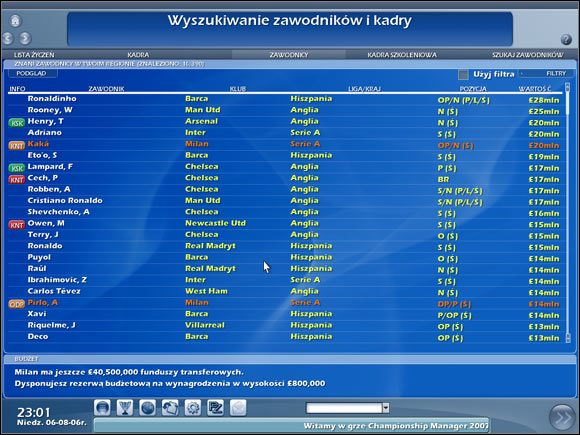
Task: Click the ODP badge next to Pirlo, A
Action: [17, 304]
